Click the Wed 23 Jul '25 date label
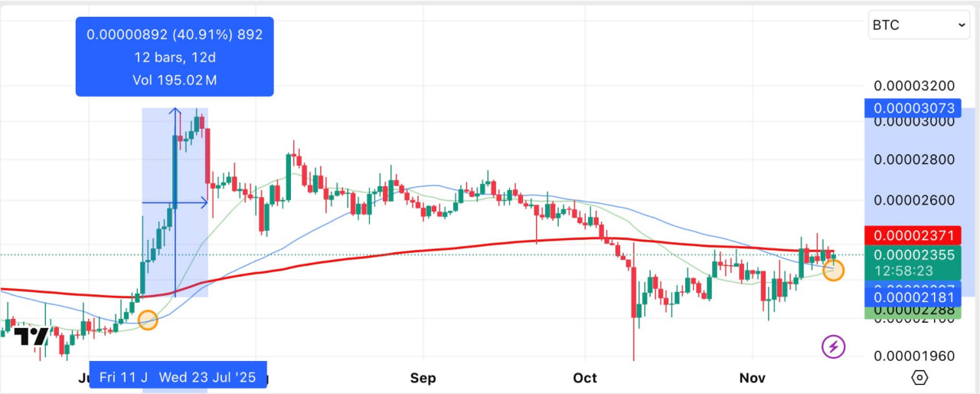 point(212,376)
